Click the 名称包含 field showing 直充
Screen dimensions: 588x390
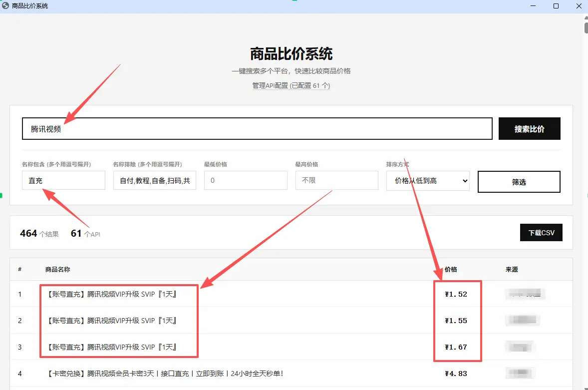pos(63,180)
